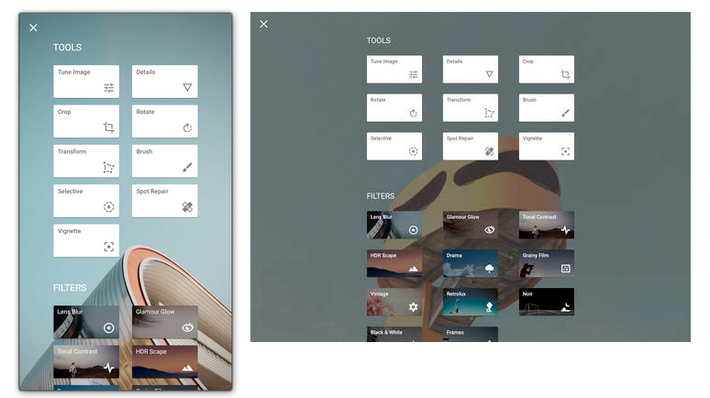Apply Glamour Glow filter in tablet view
Image resolution: width=710 pixels, height=398 pixels.
[x=470, y=225]
